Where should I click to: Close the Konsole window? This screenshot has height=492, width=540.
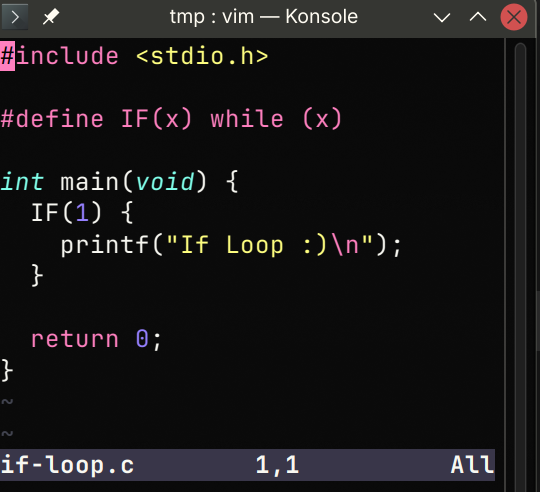[x=514, y=17]
